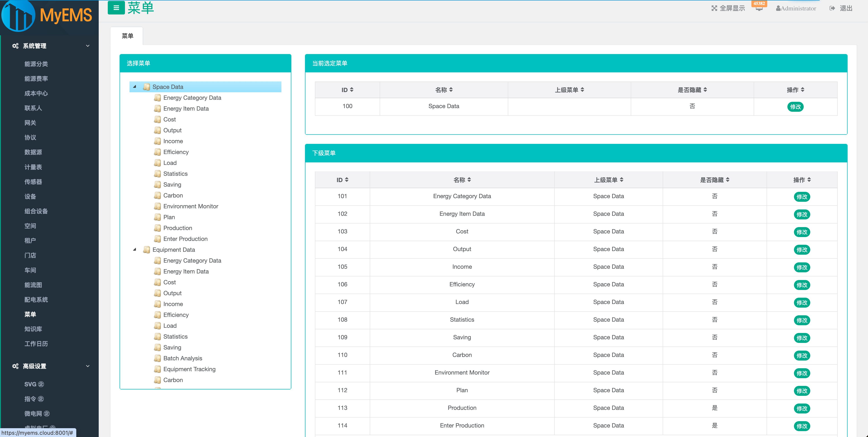Sort current menu table by ID
The image size is (868, 437).
coord(347,90)
